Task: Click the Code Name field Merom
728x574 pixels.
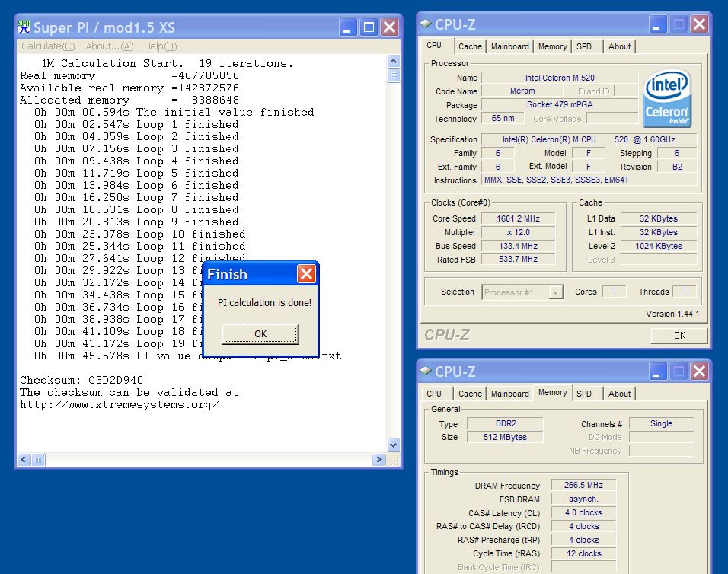Action: tap(522, 91)
